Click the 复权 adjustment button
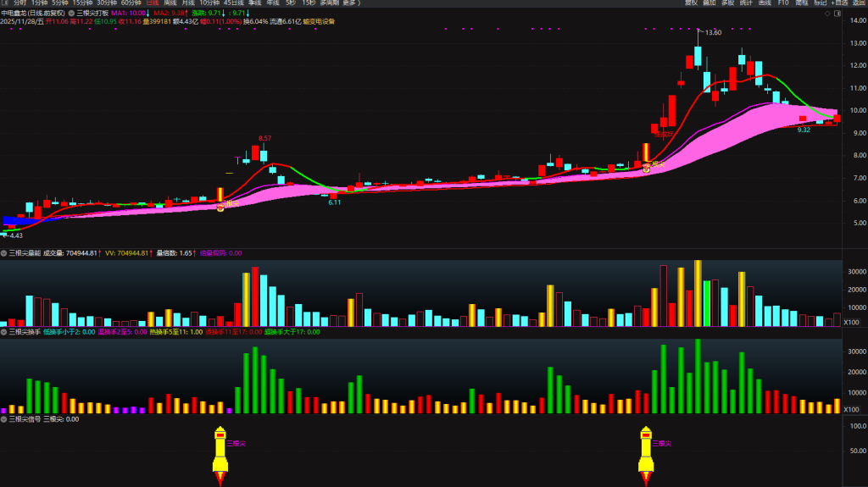The width and height of the screenshot is (868, 487). click(x=690, y=3)
